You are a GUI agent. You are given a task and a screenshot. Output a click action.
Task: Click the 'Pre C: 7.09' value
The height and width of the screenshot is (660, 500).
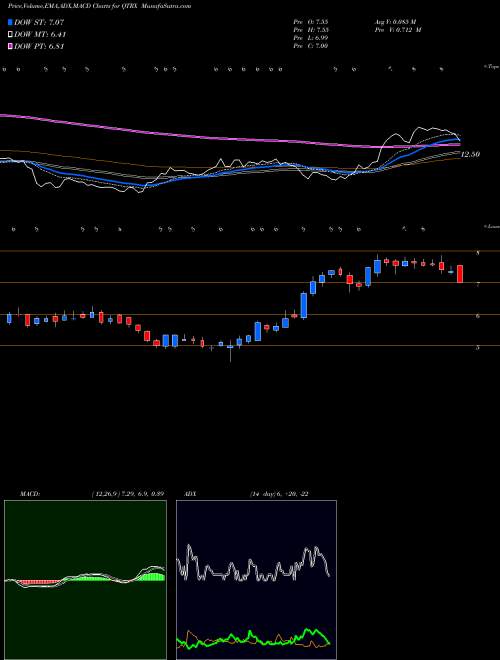tap(311, 46)
